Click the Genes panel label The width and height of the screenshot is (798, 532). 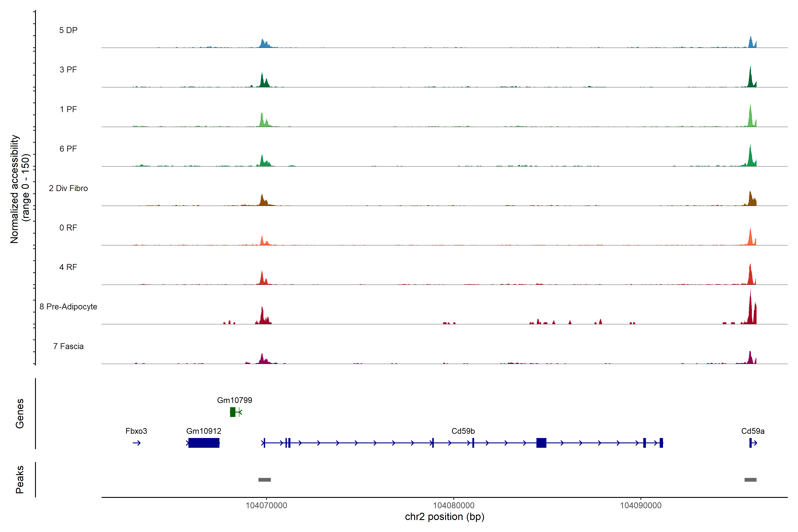tap(20, 414)
